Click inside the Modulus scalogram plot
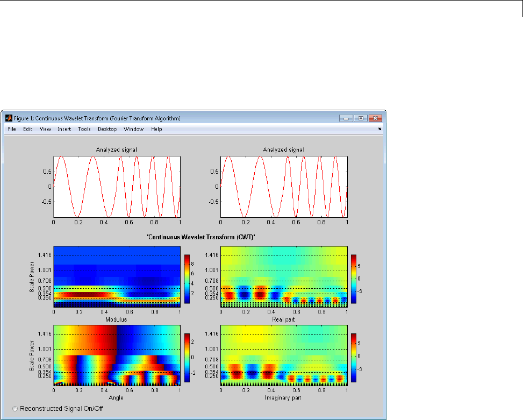 [x=116, y=276]
